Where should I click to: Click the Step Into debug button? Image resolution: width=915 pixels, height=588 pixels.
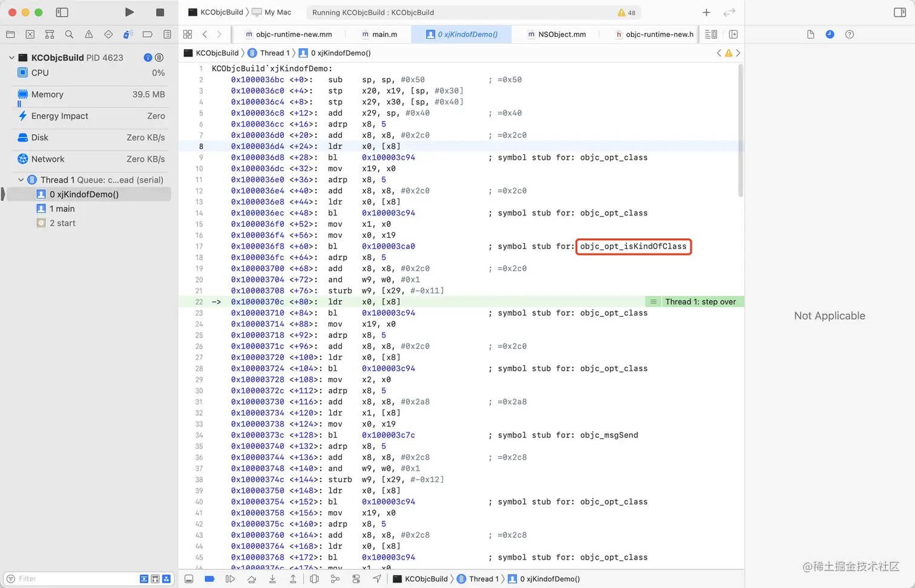tap(272, 579)
